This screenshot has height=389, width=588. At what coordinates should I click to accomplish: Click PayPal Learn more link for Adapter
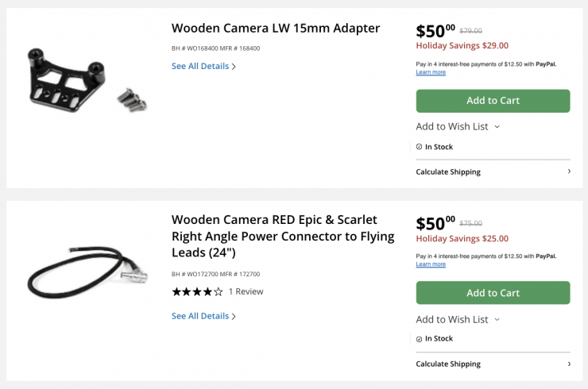point(431,72)
